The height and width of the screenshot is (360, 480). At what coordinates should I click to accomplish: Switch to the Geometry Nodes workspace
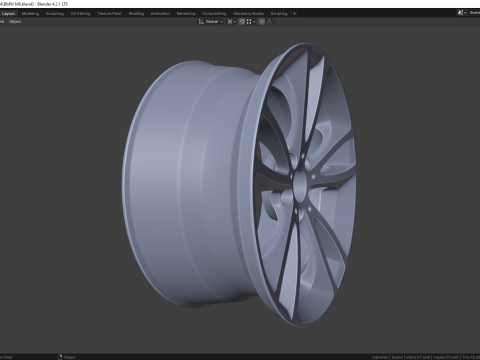248,14
